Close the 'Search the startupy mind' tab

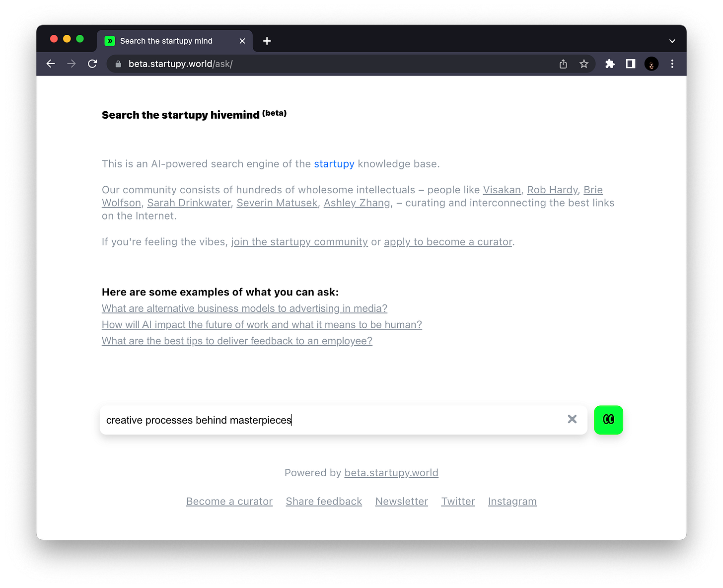point(242,41)
